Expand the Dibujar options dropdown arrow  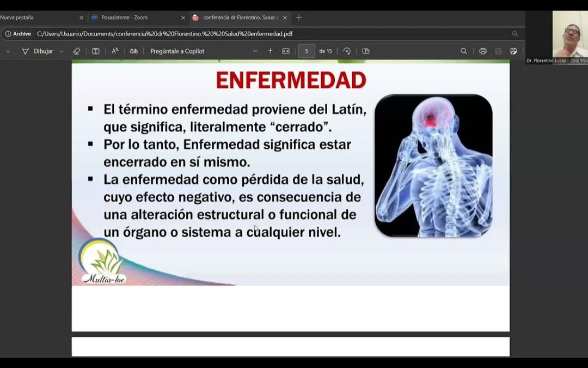62,51
